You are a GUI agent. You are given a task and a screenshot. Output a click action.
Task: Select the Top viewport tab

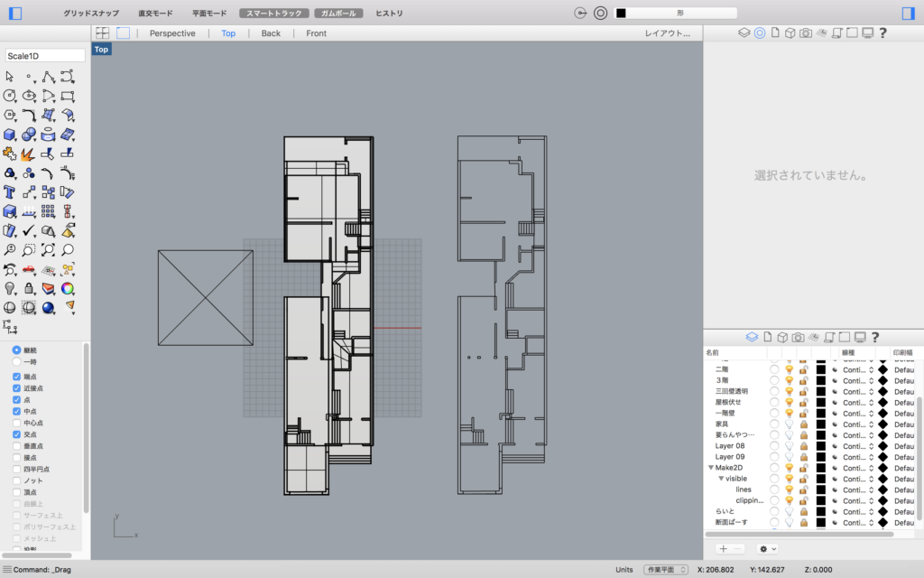(228, 33)
